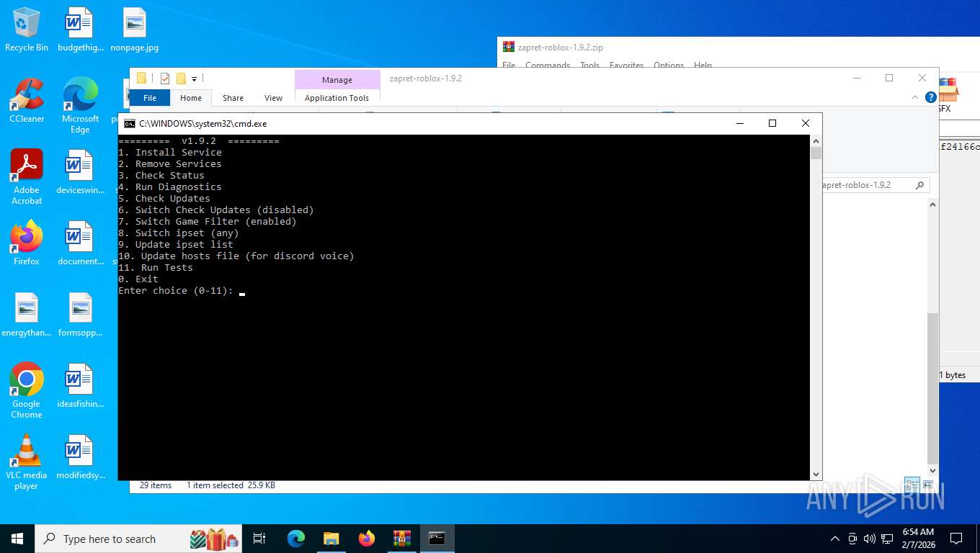Open WinRAR Options menu

(x=669, y=65)
